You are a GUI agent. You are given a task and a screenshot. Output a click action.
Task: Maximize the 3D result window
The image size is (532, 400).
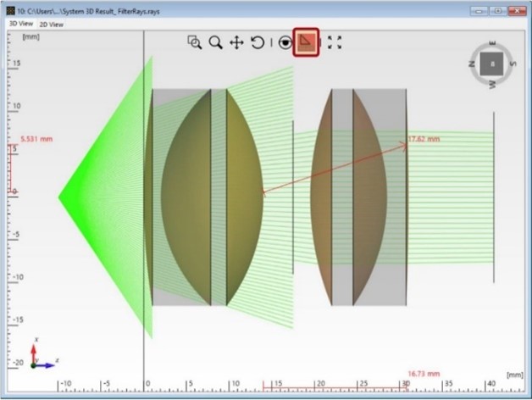pos(498,11)
